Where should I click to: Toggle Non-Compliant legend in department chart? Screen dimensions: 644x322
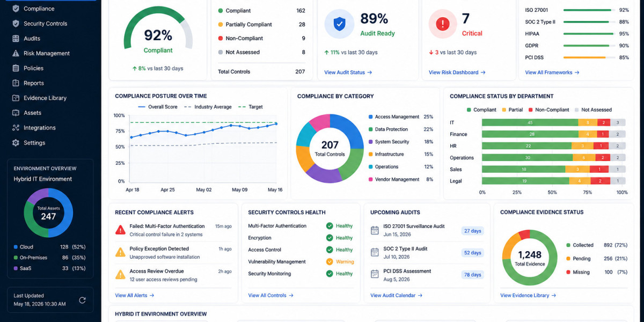click(548, 109)
